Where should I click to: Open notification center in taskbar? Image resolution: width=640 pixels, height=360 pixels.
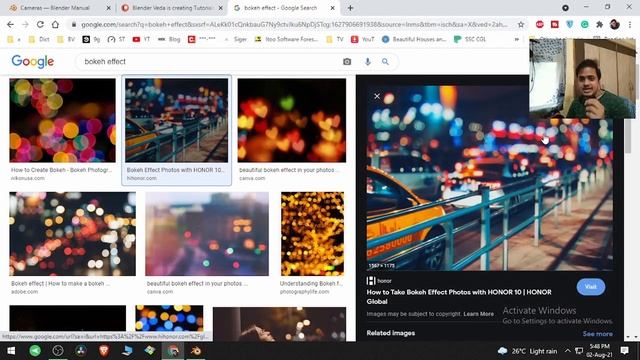point(624,351)
